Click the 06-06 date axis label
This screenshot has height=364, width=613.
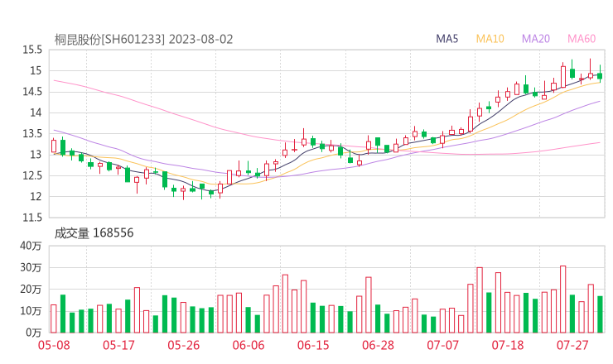click(249, 345)
